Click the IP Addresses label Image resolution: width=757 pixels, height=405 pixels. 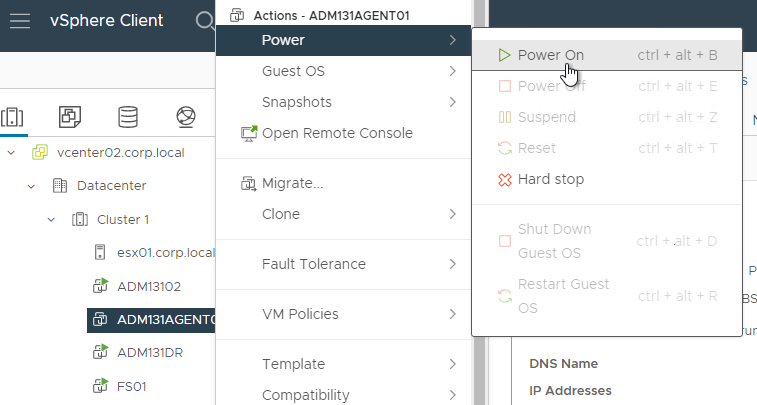pyautogui.click(x=570, y=391)
